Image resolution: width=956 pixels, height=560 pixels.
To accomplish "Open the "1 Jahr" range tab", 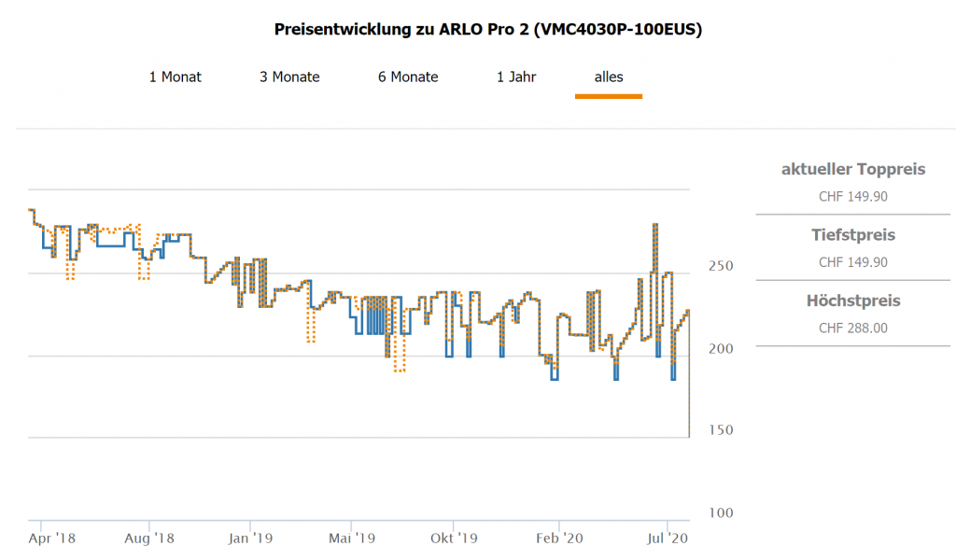I will tap(516, 77).
